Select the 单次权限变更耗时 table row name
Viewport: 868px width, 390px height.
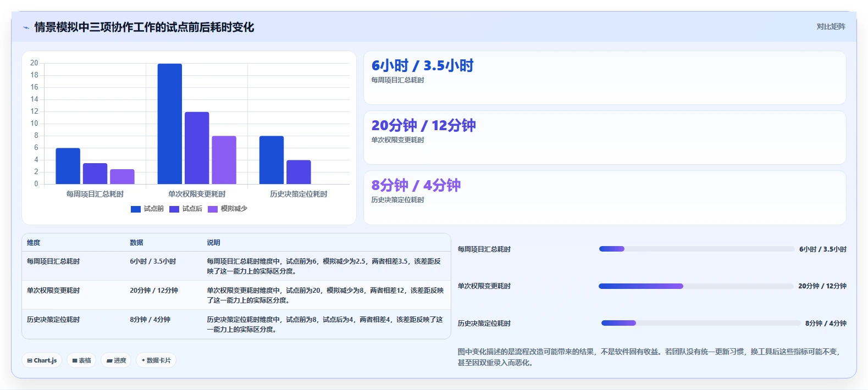53,291
